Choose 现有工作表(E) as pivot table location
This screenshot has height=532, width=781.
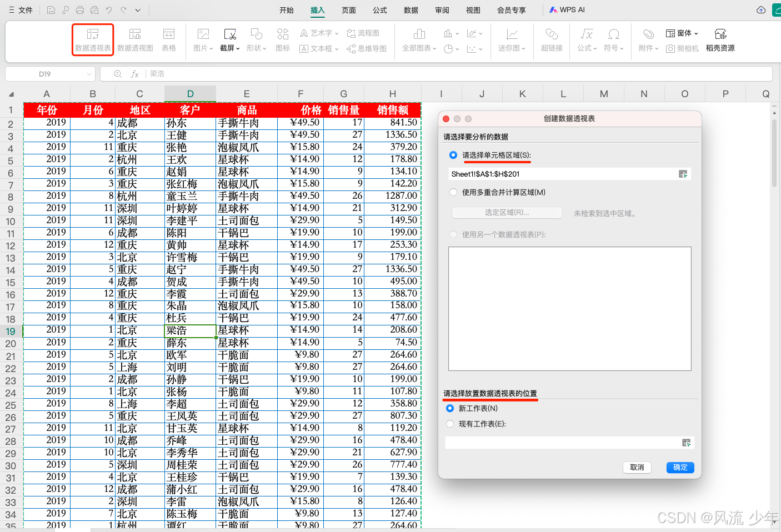click(x=449, y=423)
